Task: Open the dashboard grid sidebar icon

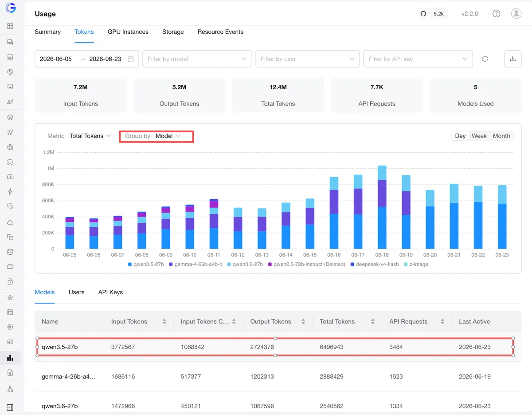Action: [x=10, y=26]
